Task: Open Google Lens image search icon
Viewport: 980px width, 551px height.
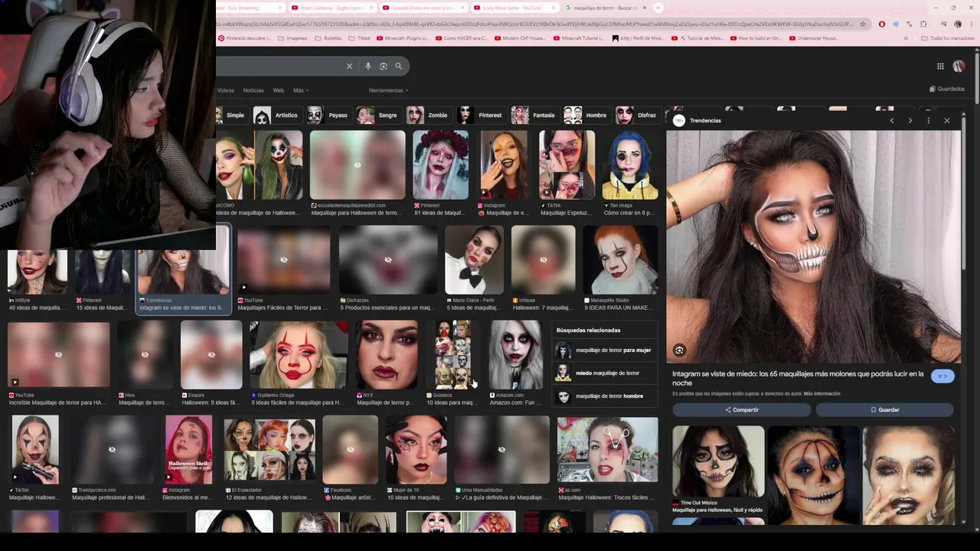Action: coord(384,67)
